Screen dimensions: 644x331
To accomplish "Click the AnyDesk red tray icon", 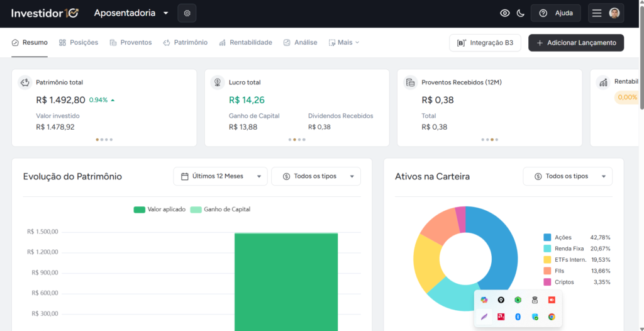I will pyautogui.click(x=552, y=300).
